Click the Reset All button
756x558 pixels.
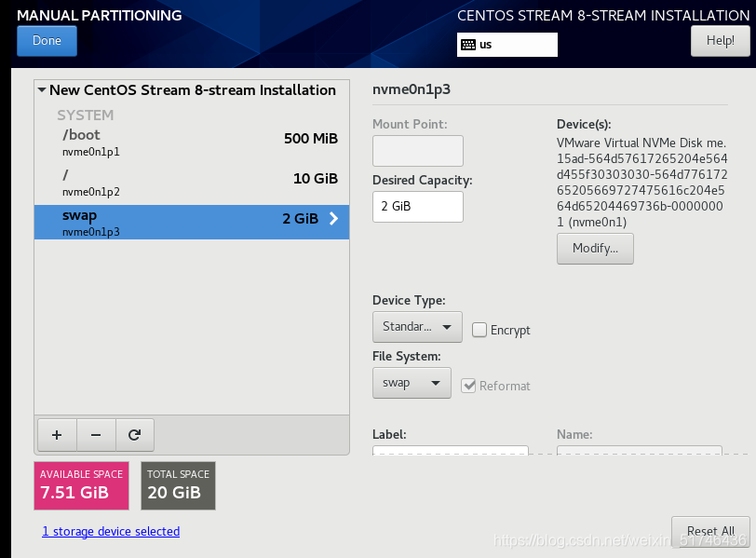click(710, 531)
